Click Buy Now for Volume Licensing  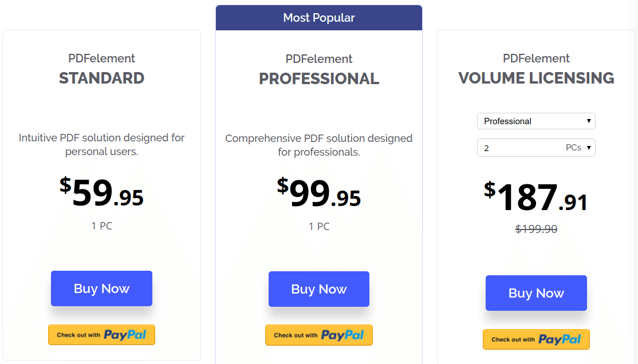pos(536,293)
